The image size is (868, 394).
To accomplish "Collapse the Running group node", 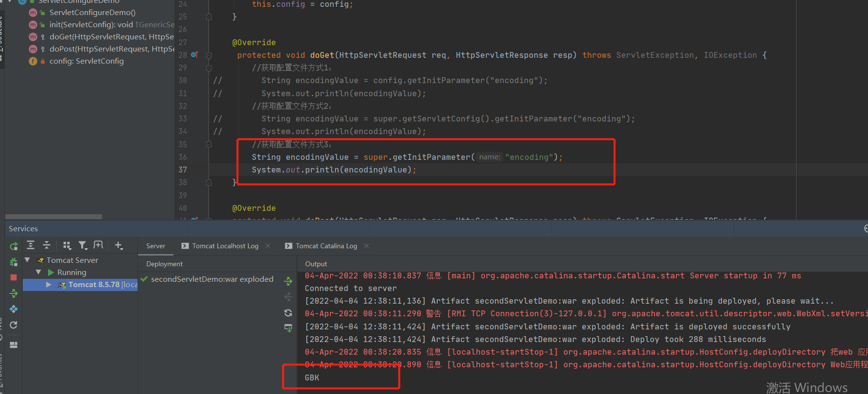I will point(38,272).
